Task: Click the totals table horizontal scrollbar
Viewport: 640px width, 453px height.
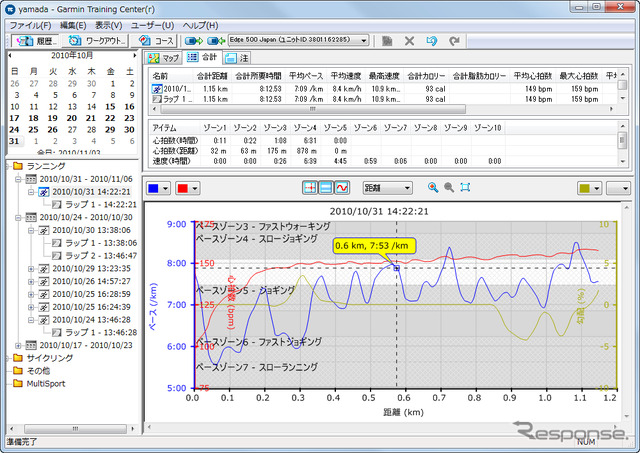Action: tap(313, 109)
